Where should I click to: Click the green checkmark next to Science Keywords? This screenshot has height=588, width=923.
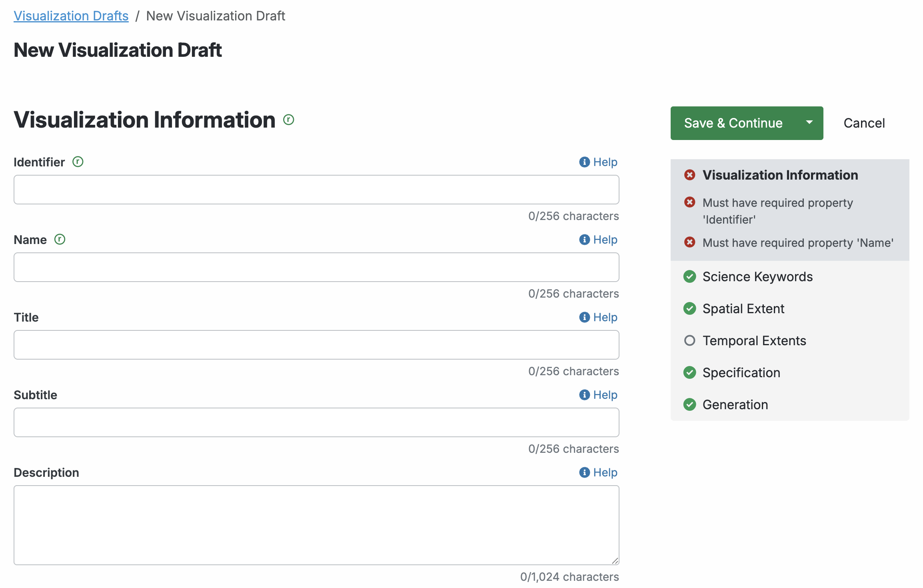(x=689, y=276)
